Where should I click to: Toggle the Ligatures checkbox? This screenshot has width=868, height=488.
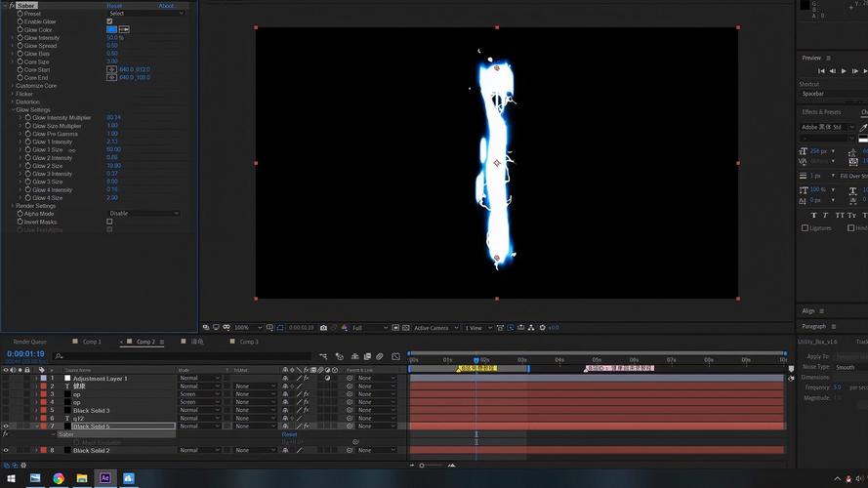(805, 228)
